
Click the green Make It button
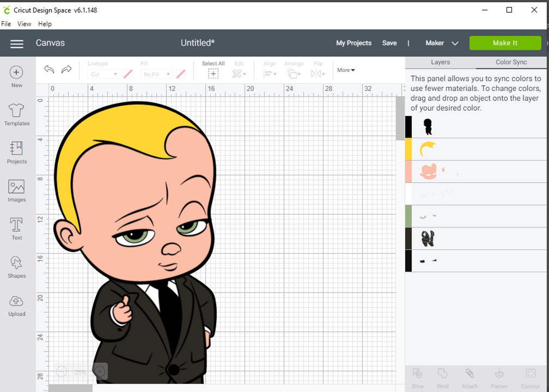[505, 43]
